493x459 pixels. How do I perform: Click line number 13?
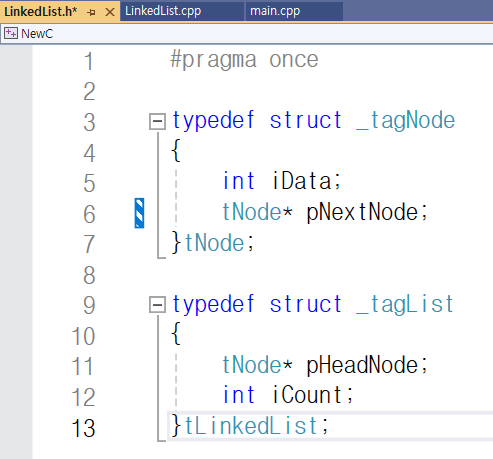click(x=84, y=428)
